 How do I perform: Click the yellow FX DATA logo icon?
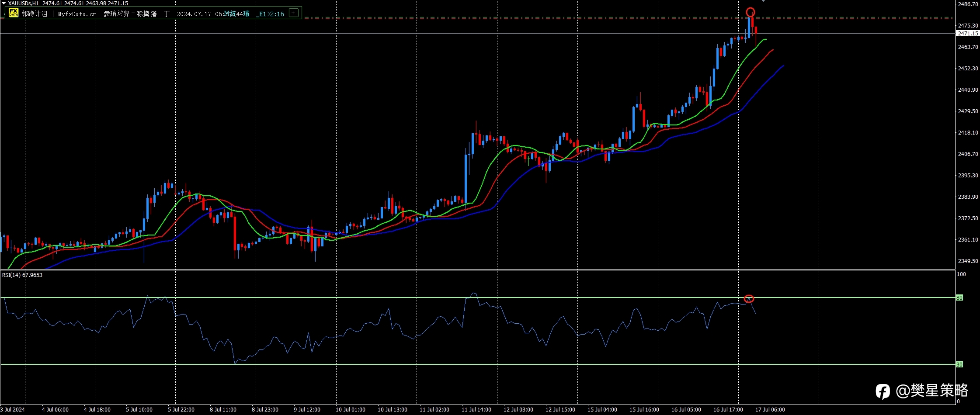click(14, 13)
